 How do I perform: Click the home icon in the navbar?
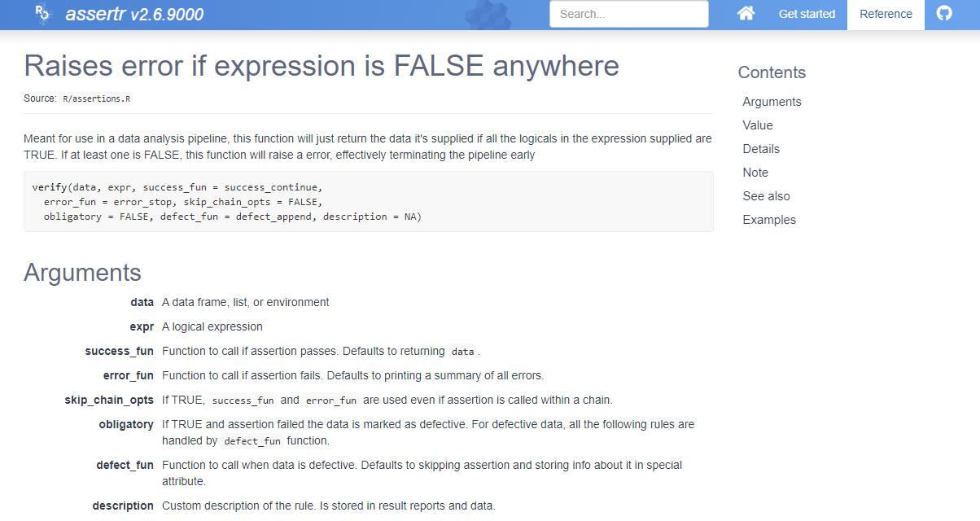(746, 13)
